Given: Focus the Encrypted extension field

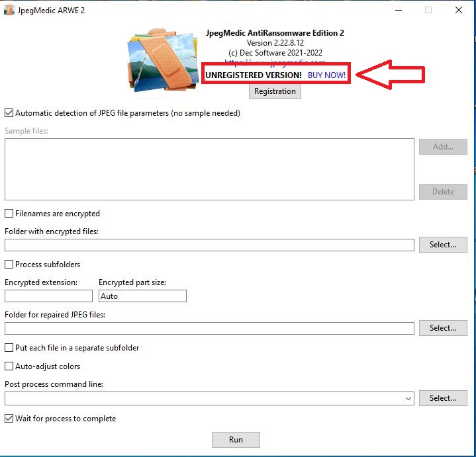Looking at the screenshot, I should tap(48, 296).
